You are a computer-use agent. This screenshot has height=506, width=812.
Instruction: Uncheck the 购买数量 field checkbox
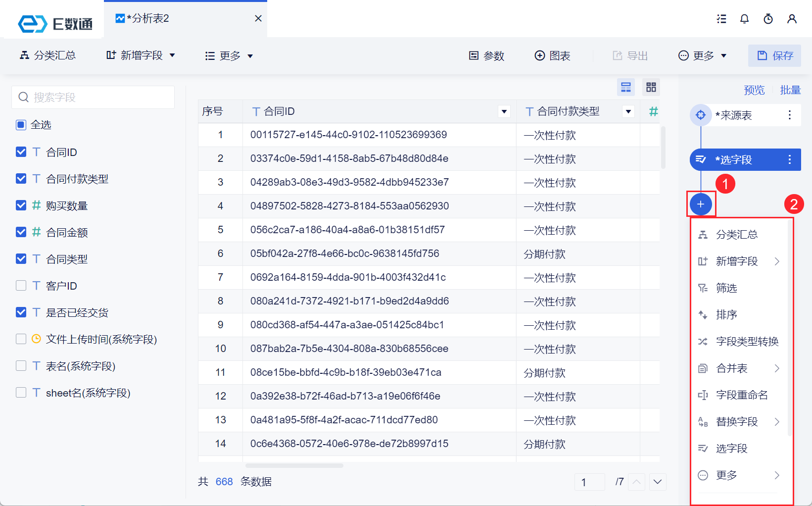21,205
